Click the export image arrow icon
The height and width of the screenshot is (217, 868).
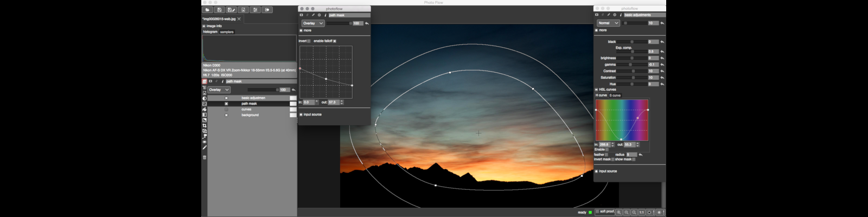click(x=267, y=10)
